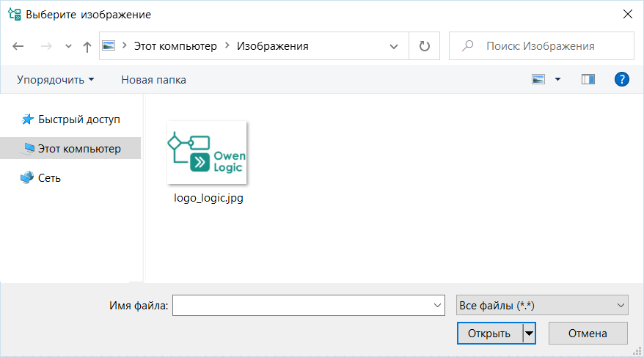This screenshot has height=357, width=644.
Task: Click the Quick access star icon
Action: pos(28,119)
